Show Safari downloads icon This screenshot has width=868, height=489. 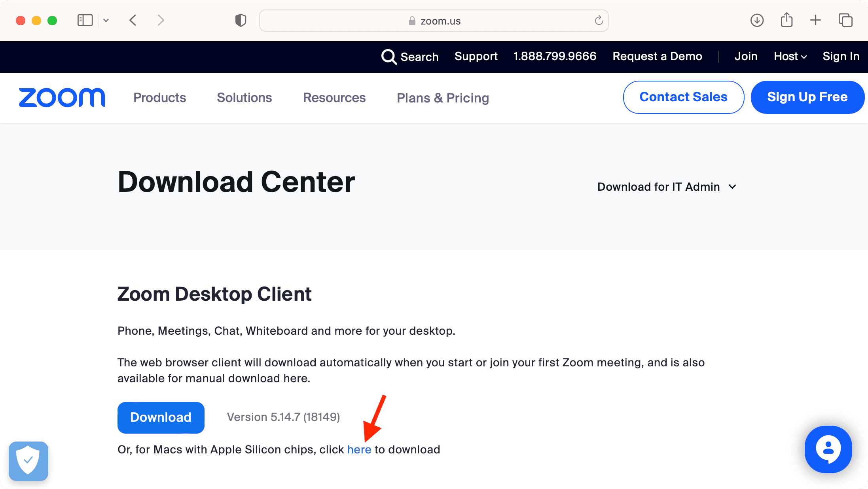pos(757,20)
